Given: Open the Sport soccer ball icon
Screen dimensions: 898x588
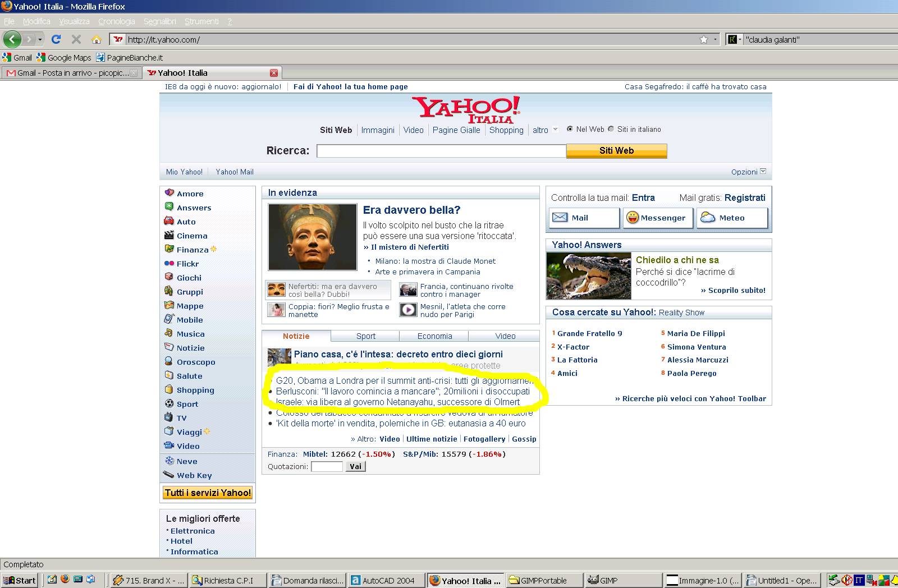Looking at the screenshot, I should tap(169, 403).
